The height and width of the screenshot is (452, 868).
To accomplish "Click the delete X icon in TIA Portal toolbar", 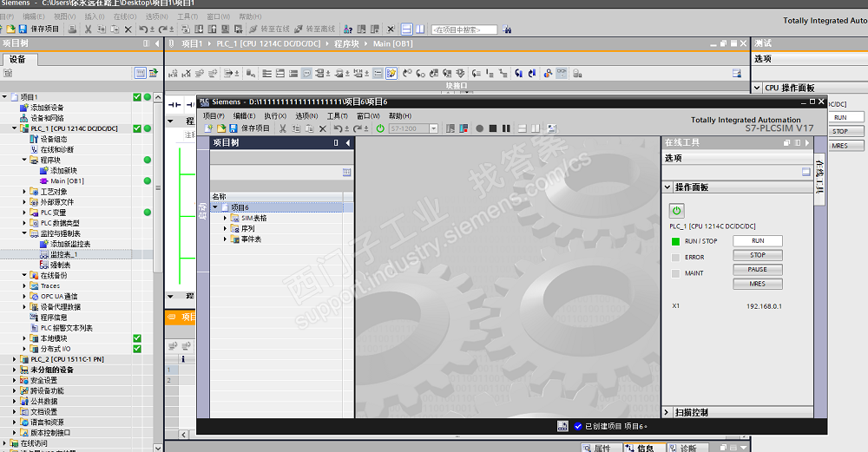I will [x=128, y=29].
